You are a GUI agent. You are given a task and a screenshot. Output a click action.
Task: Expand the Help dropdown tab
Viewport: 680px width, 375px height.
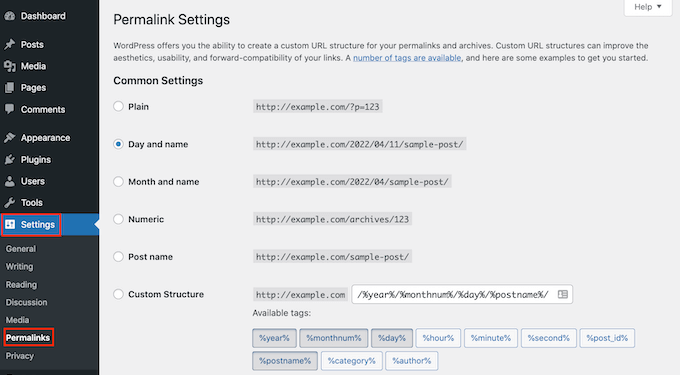(x=648, y=7)
